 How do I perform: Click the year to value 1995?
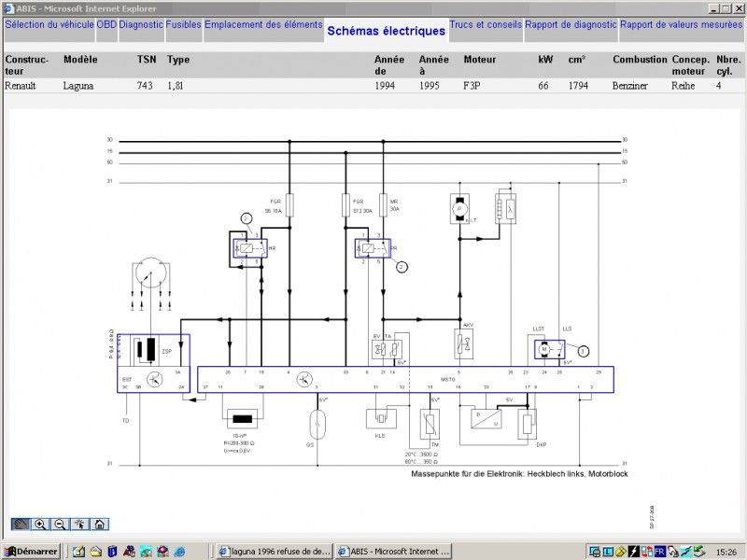pyautogui.click(x=430, y=86)
